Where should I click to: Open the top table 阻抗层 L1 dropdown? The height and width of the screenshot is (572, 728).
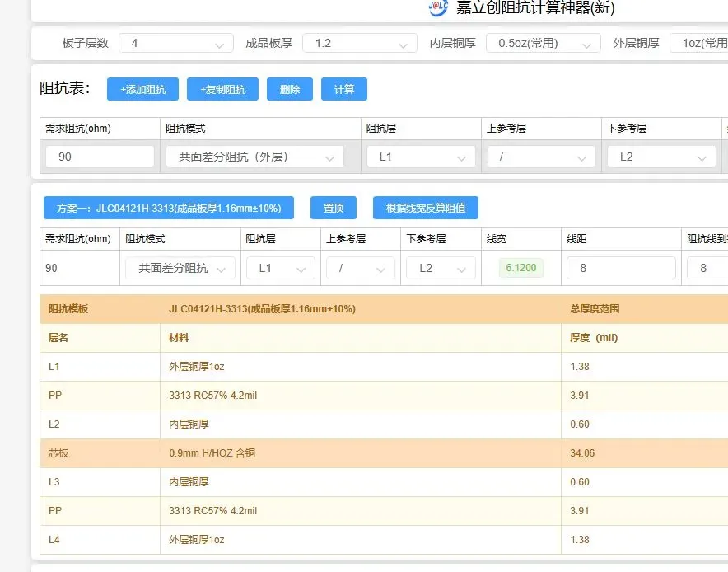pyautogui.click(x=421, y=157)
